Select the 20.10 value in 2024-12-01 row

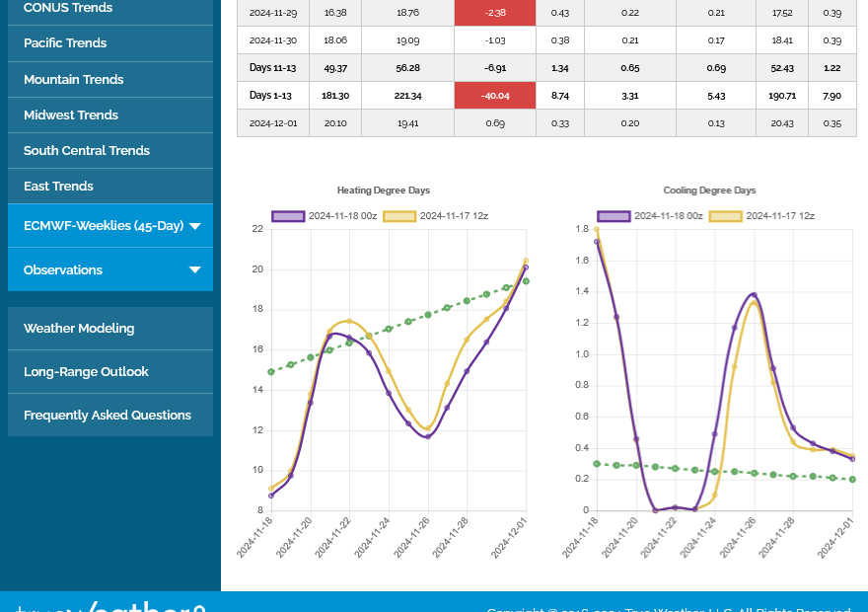point(335,123)
